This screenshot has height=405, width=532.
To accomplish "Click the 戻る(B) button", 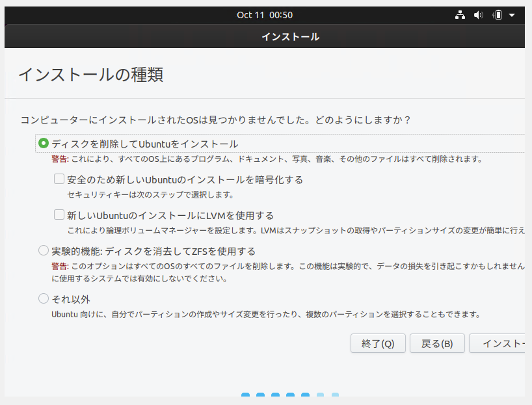I will click(x=437, y=343).
